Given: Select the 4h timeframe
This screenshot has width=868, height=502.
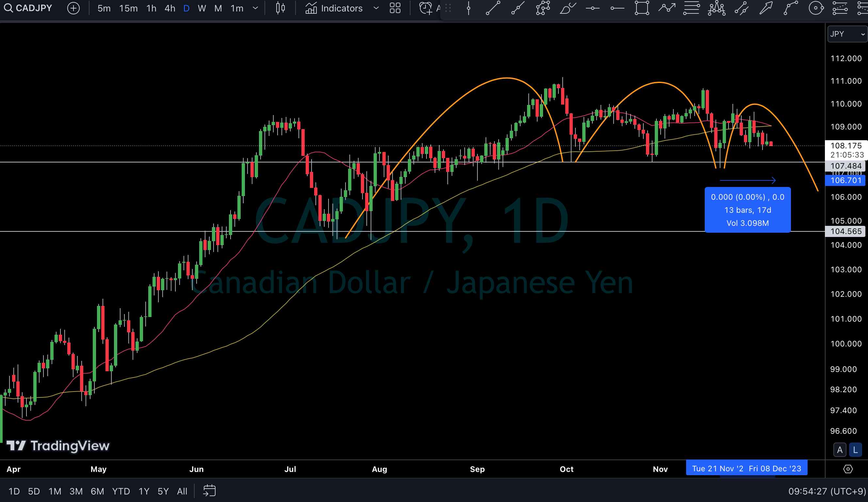Looking at the screenshot, I should 169,8.
